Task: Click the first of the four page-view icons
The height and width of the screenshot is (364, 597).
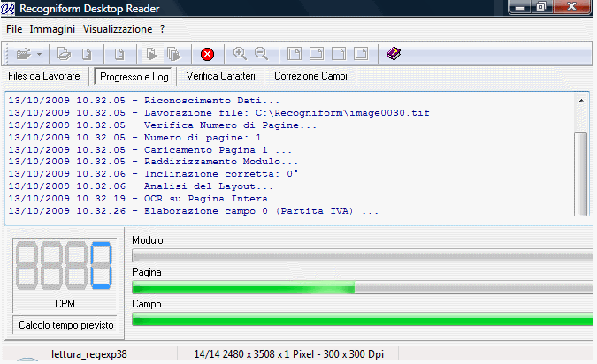Action: [x=295, y=54]
